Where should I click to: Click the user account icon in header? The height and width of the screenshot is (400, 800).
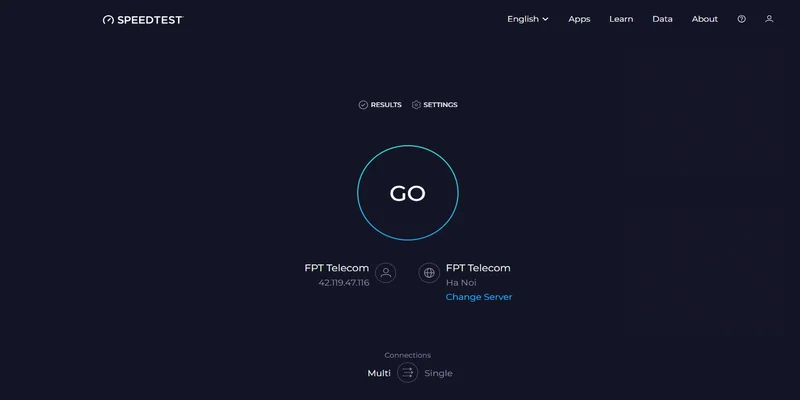coord(769,19)
